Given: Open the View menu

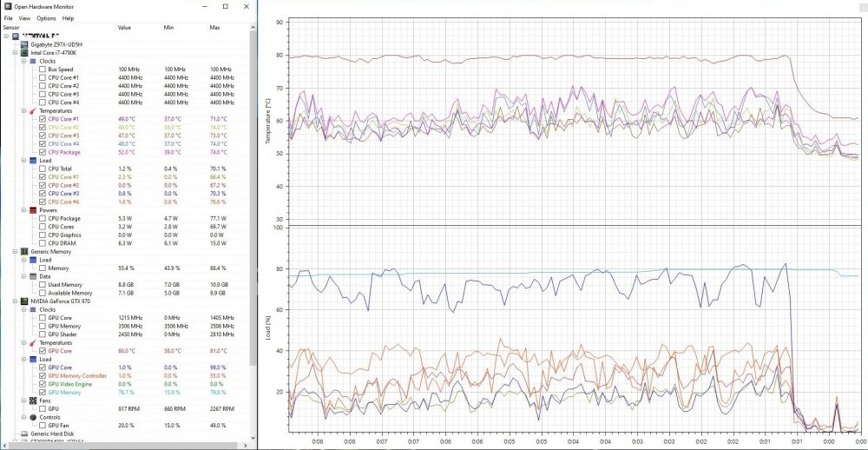Looking at the screenshot, I should (24, 17).
